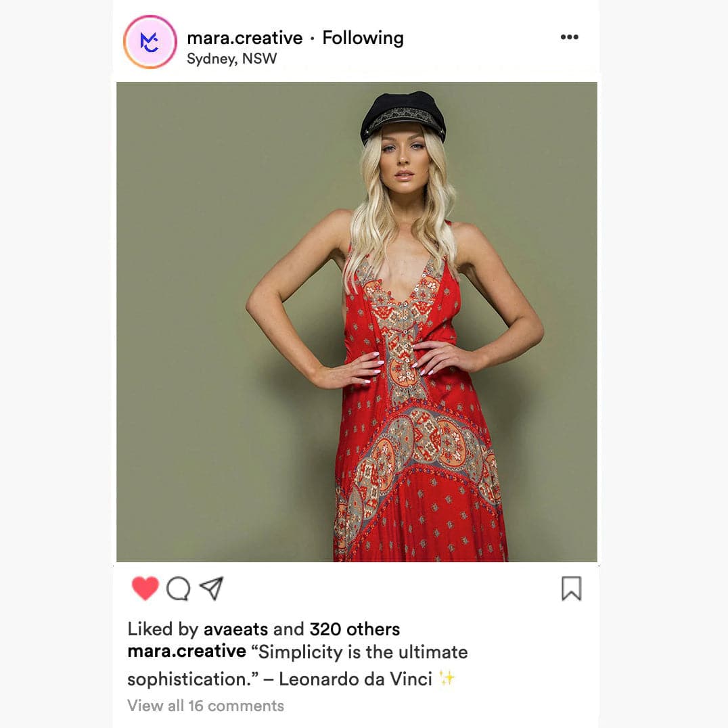Open the Sydney, NSW location link

(x=231, y=59)
